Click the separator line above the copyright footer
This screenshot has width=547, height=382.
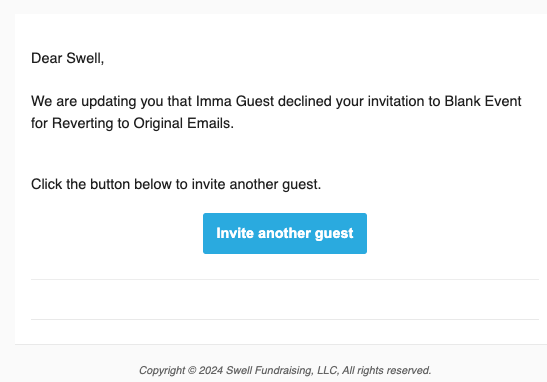click(x=281, y=344)
